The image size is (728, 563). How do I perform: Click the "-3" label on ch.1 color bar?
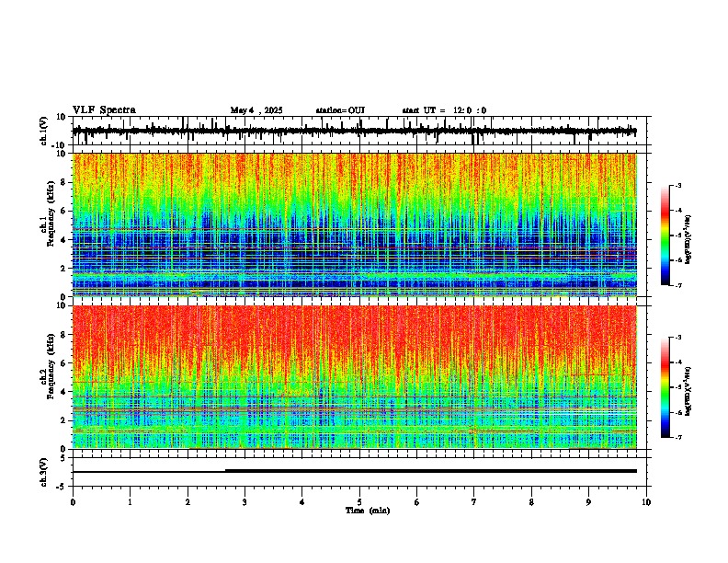[x=678, y=185]
